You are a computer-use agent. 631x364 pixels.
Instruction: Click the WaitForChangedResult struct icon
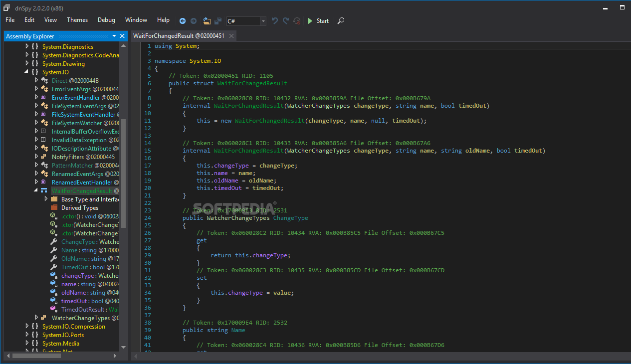44,191
